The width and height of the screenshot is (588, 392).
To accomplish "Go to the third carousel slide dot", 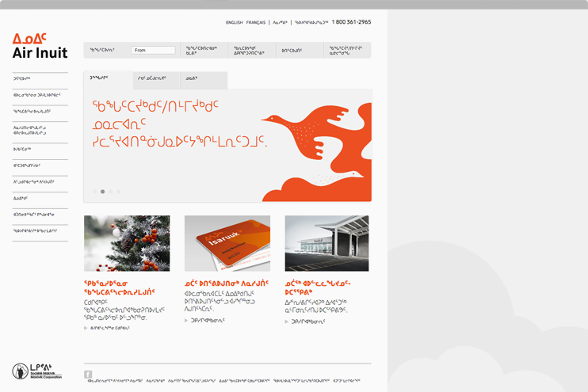I will (111, 192).
